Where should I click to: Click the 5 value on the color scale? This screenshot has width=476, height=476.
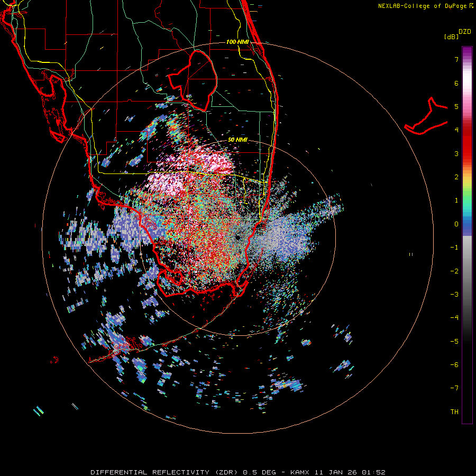pyautogui.click(x=456, y=106)
